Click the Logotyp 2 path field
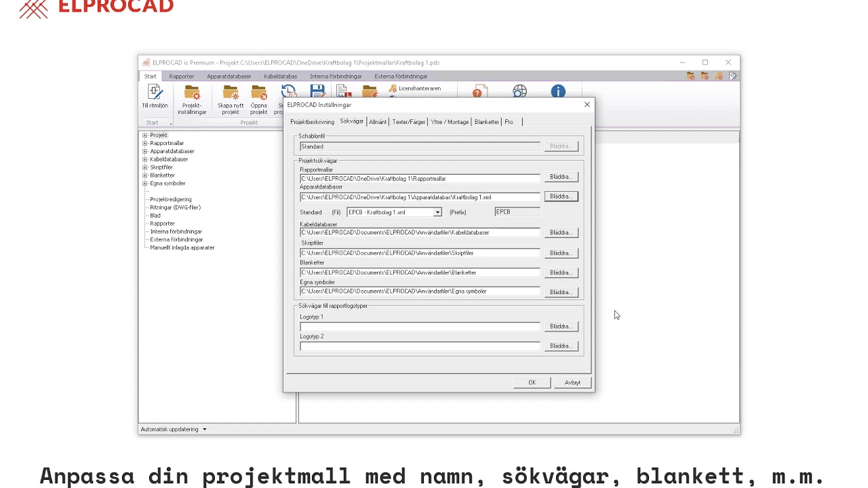 tap(420, 346)
